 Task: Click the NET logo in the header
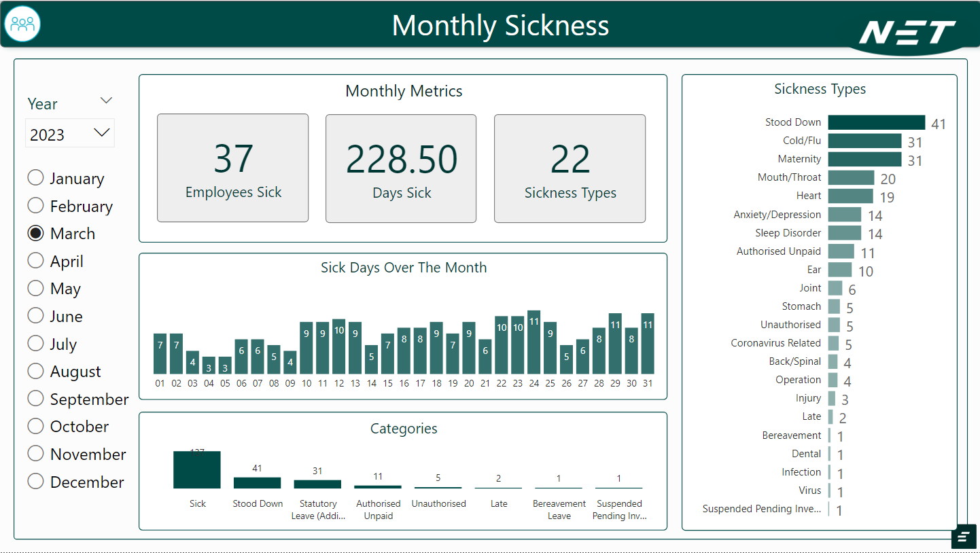907,33
